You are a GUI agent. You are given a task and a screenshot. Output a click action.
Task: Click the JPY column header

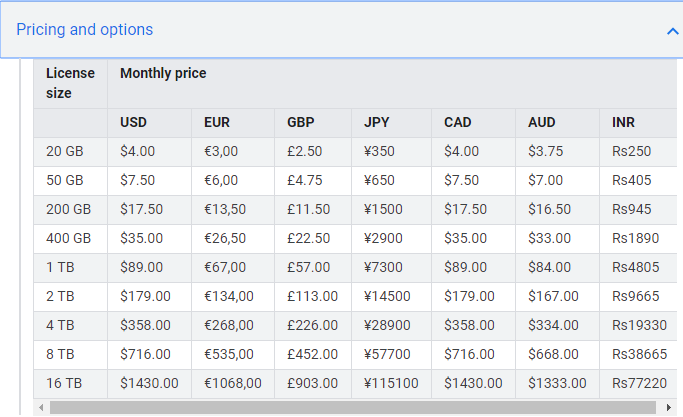(x=392, y=123)
